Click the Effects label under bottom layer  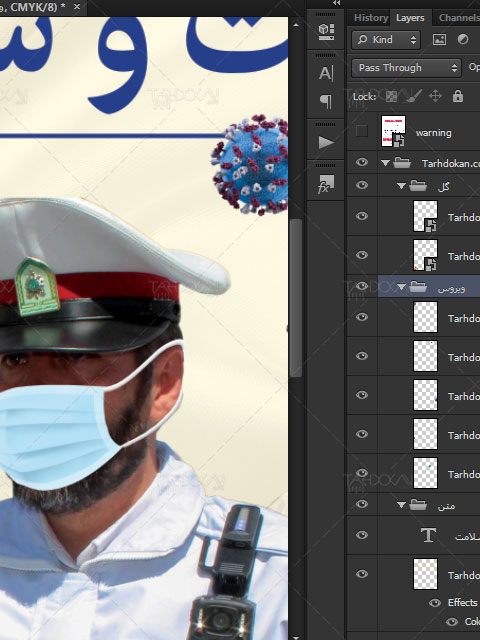coord(462,603)
